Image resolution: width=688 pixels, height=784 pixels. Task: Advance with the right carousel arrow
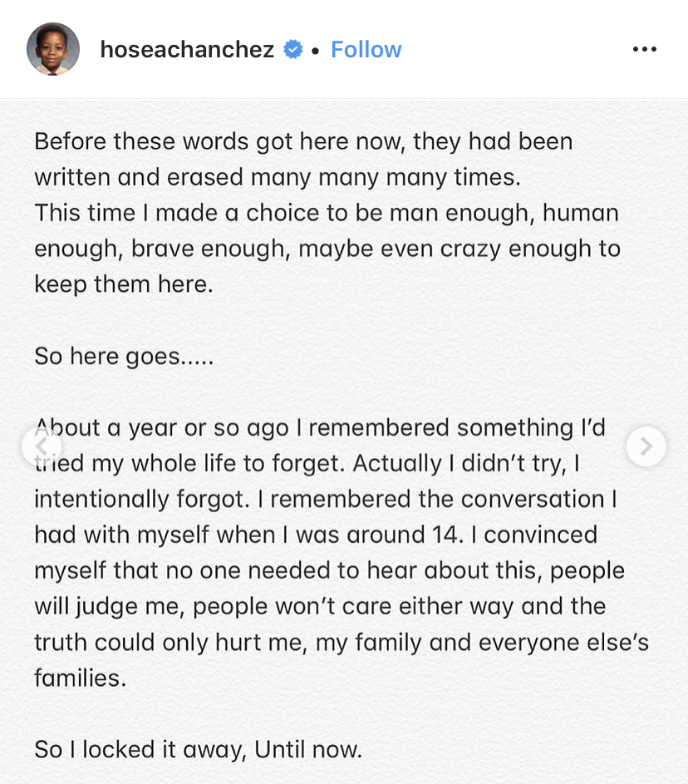pyautogui.click(x=646, y=446)
